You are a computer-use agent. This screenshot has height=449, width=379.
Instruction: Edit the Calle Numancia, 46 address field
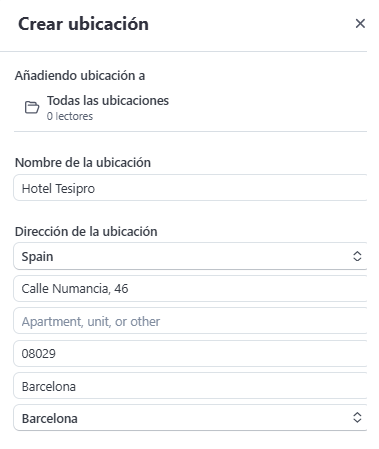190,289
